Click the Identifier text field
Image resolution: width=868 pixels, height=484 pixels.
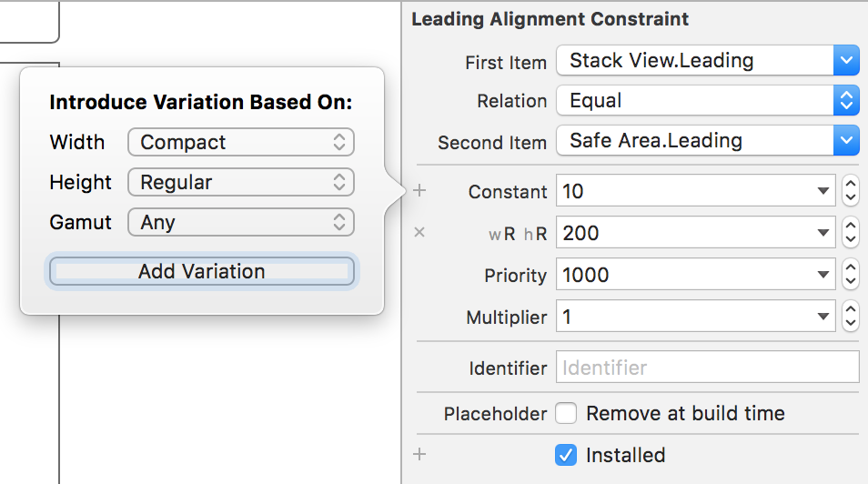tap(707, 368)
